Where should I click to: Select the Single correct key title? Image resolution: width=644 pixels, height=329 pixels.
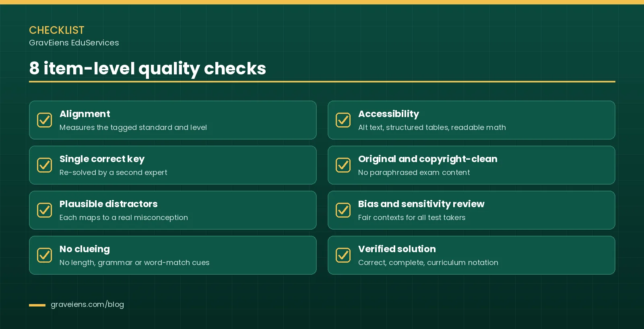pyautogui.click(x=102, y=159)
